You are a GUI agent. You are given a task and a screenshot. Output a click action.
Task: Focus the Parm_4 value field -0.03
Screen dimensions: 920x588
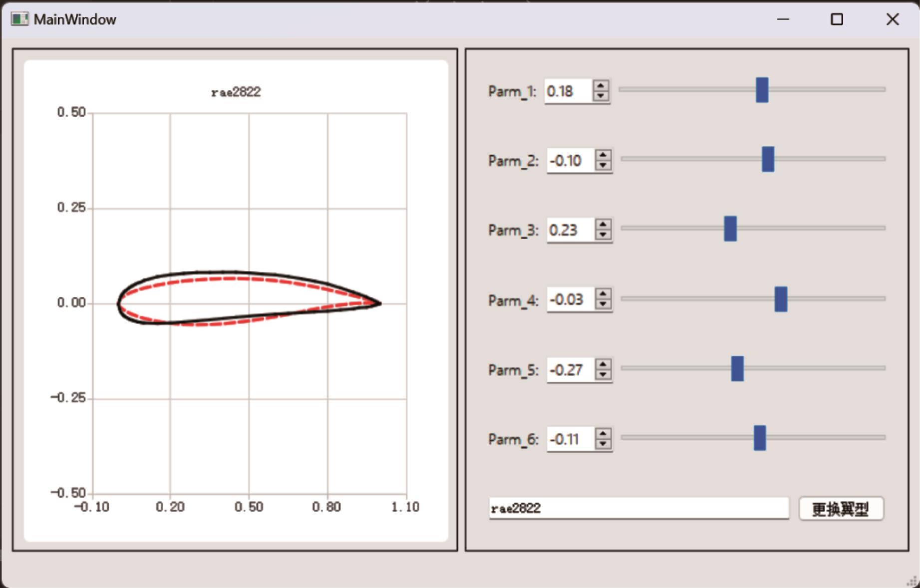[571, 299]
